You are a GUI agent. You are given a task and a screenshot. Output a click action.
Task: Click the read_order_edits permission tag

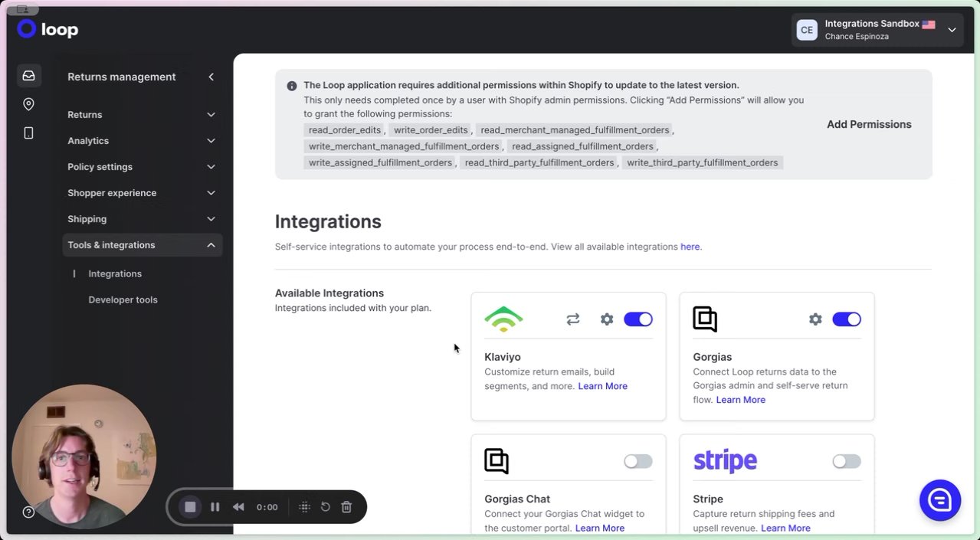344,130
